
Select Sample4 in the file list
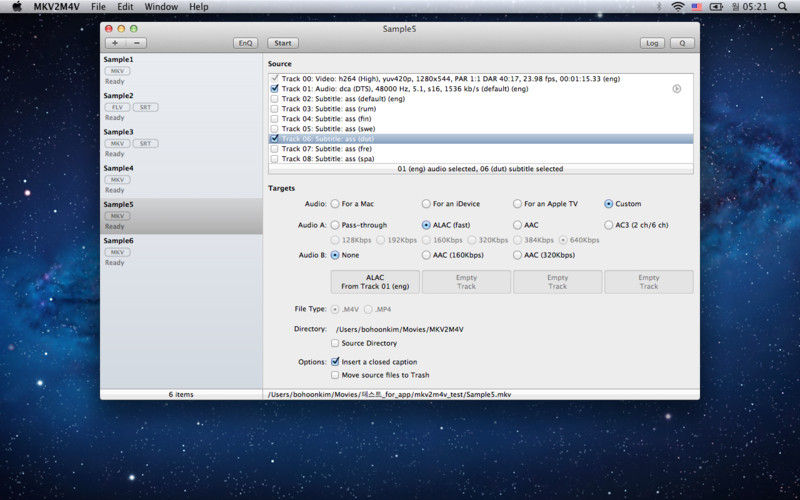tap(181, 179)
